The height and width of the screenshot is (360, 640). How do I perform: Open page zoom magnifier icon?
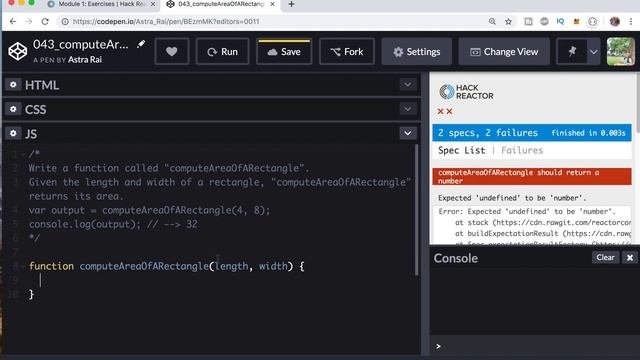[492, 21]
